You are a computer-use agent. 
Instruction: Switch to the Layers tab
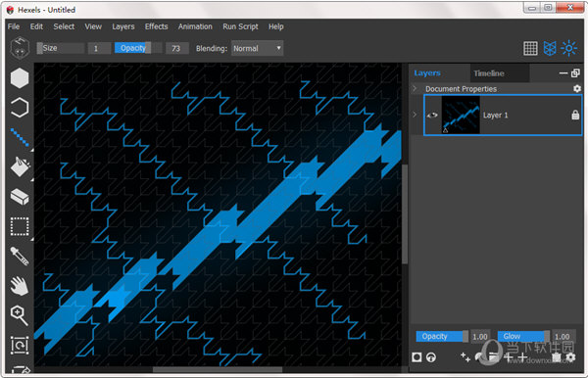[427, 73]
